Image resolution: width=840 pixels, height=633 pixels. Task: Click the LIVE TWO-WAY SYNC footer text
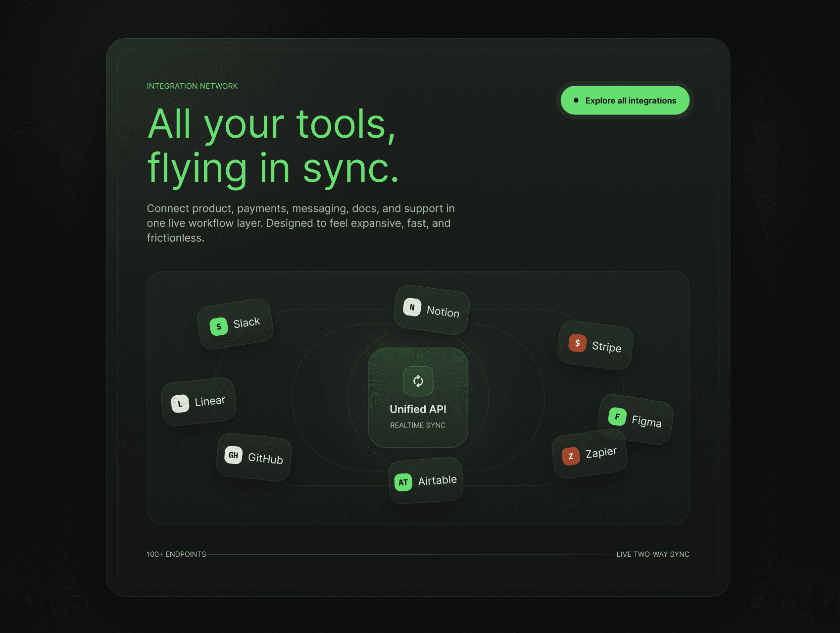[653, 554]
